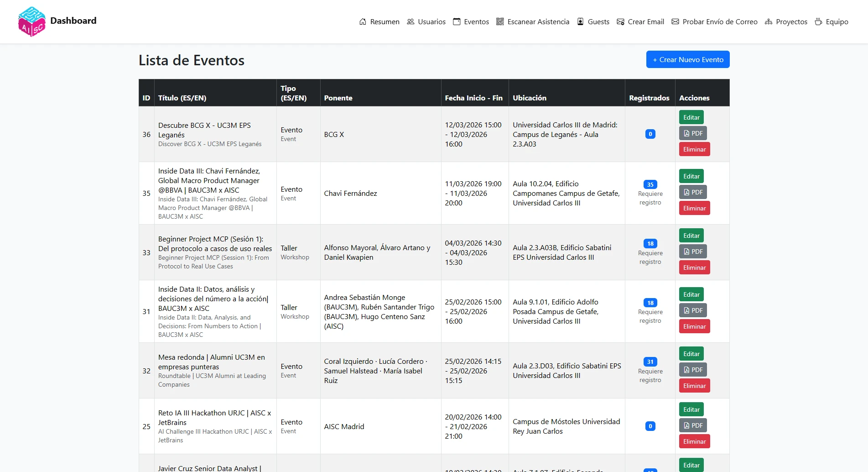Click the date 04/03/2026 14:30 cell

click(x=474, y=253)
